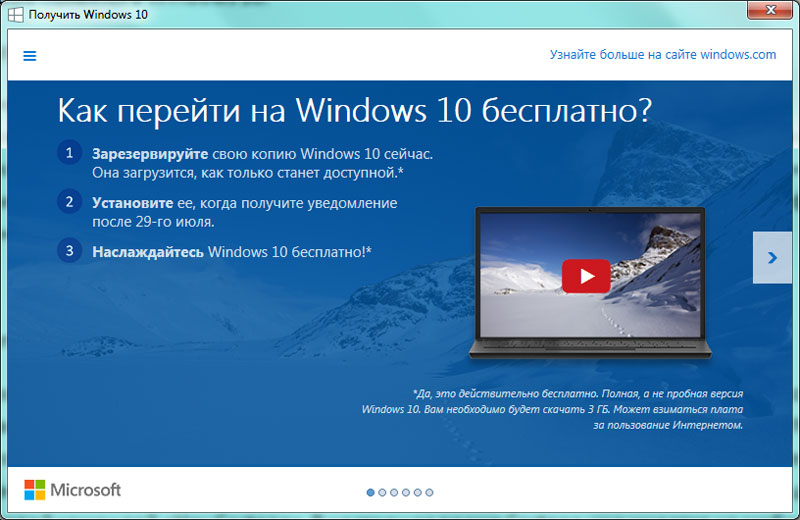The width and height of the screenshot is (800, 520).
Task: Click the 'Зарезервируйте' step text
Action: click(150, 154)
